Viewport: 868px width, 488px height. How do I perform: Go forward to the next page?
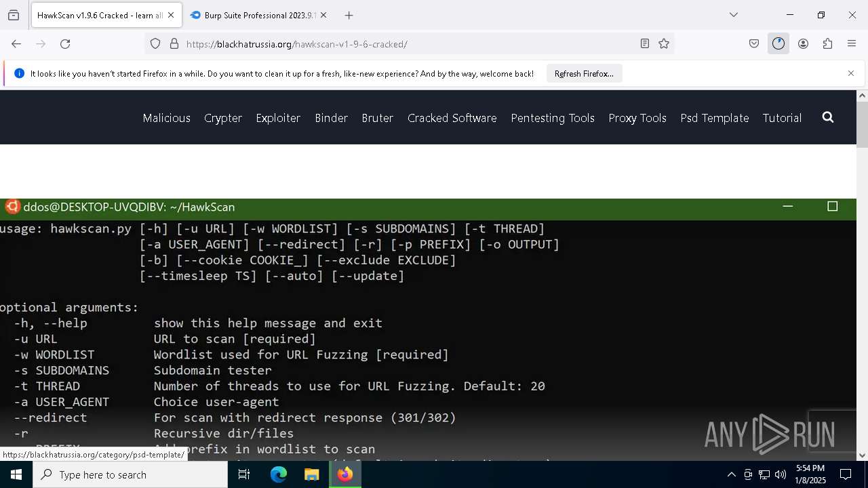(x=41, y=44)
